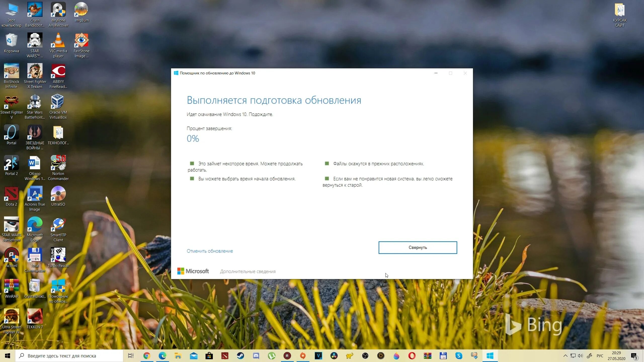Open Дополнительные сведения link
This screenshot has height=362, width=644.
[248, 271]
